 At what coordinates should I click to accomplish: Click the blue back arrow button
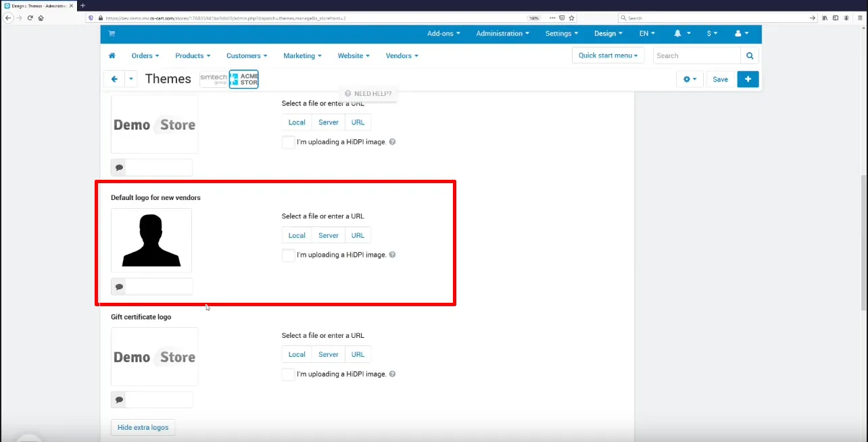(114, 79)
